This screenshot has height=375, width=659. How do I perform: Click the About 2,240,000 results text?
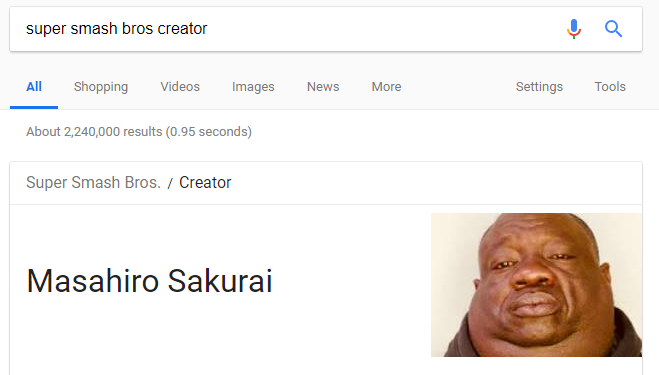coord(139,132)
